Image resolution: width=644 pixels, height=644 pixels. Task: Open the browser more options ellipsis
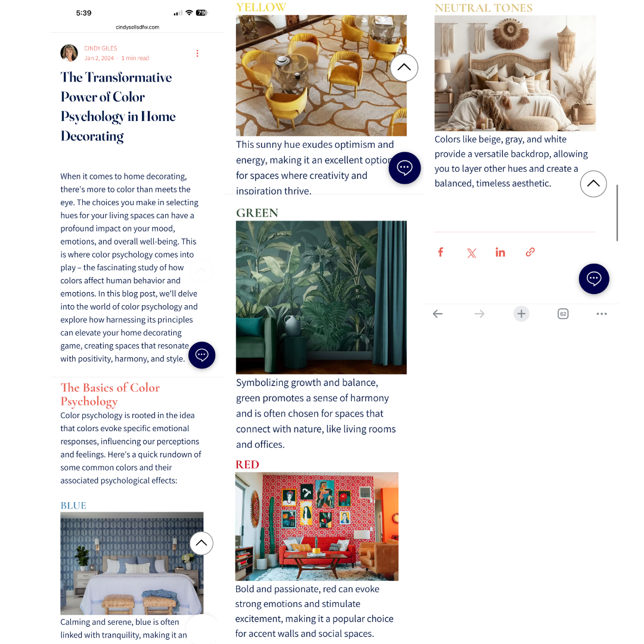602,314
